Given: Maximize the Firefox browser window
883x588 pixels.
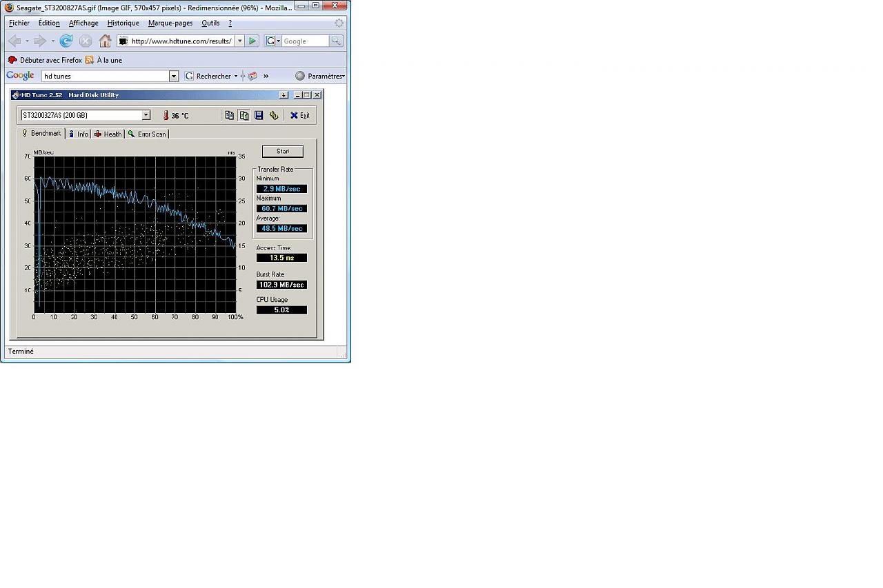Looking at the screenshot, I should click(315, 5).
